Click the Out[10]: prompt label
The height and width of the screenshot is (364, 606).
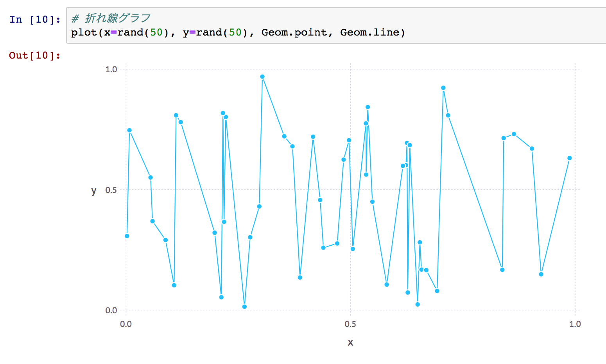pos(35,55)
